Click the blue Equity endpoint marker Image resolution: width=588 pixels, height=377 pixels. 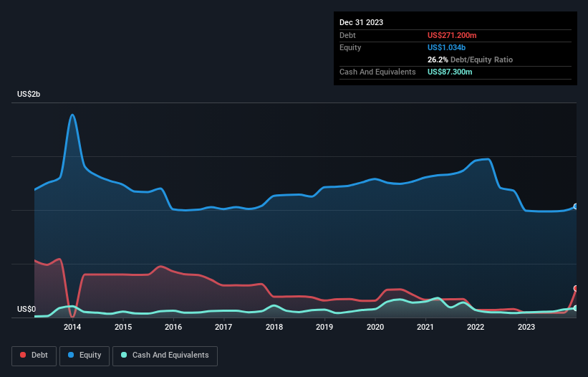coord(577,206)
